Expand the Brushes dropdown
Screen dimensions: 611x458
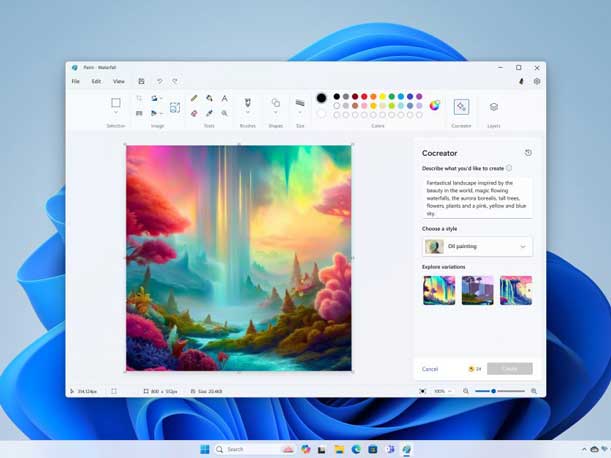pos(247,113)
